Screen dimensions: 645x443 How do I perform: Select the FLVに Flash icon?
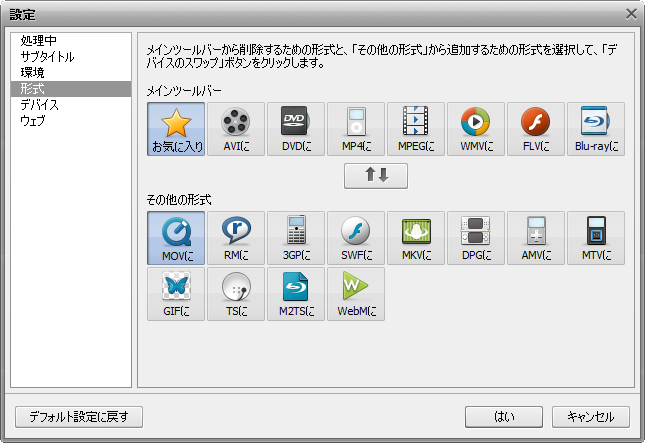(x=536, y=129)
